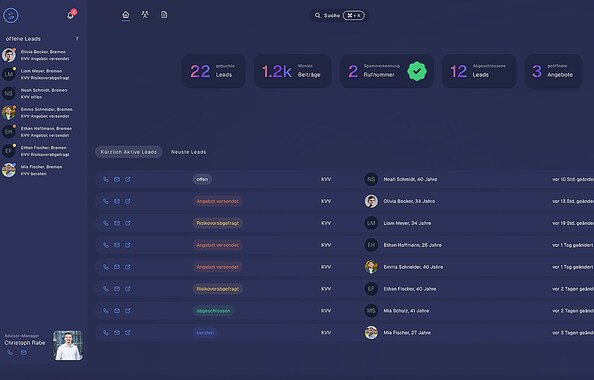594x380 pixels.
Task: Open the documents icon in top nav
Action: tap(164, 15)
